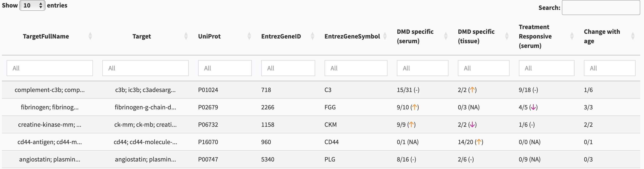Click the table Search input box
Screen dimensions: 644x169
click(601, 8)
